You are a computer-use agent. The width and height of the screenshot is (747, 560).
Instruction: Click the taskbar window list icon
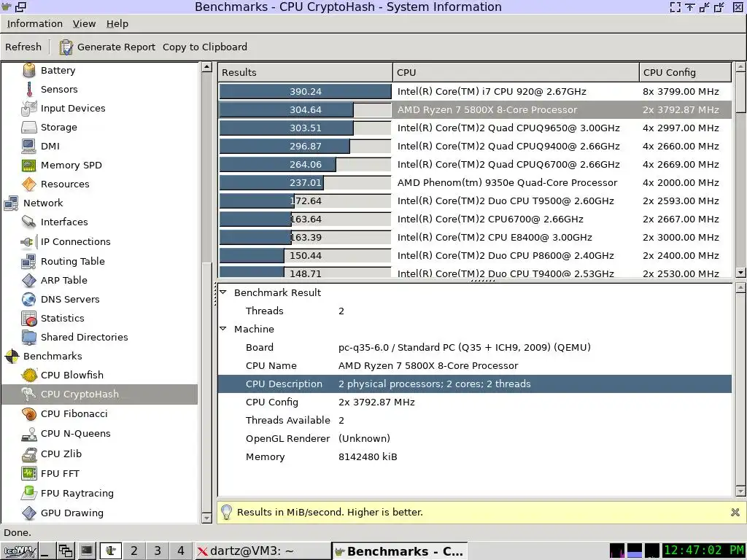(65, 551)
